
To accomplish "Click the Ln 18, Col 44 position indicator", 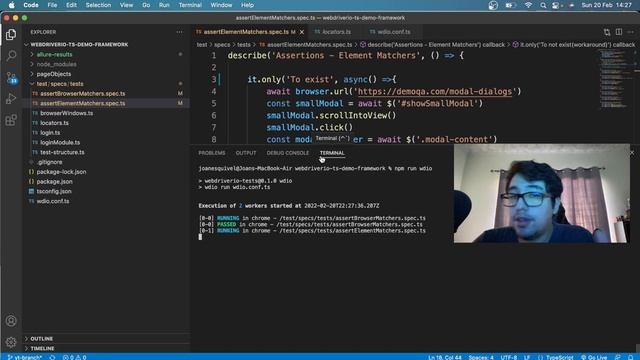I will point(444,357).
